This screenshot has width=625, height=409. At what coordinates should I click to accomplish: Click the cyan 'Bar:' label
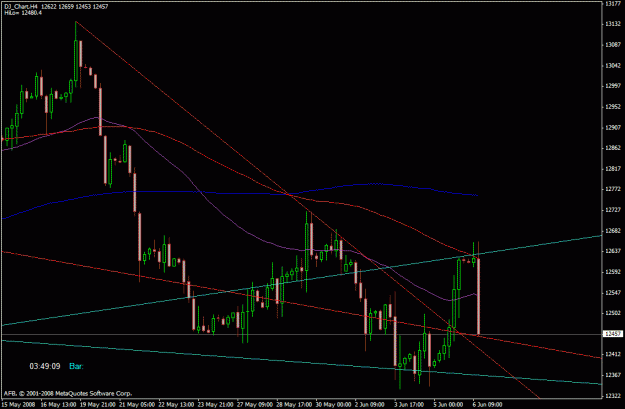[76, 366]
